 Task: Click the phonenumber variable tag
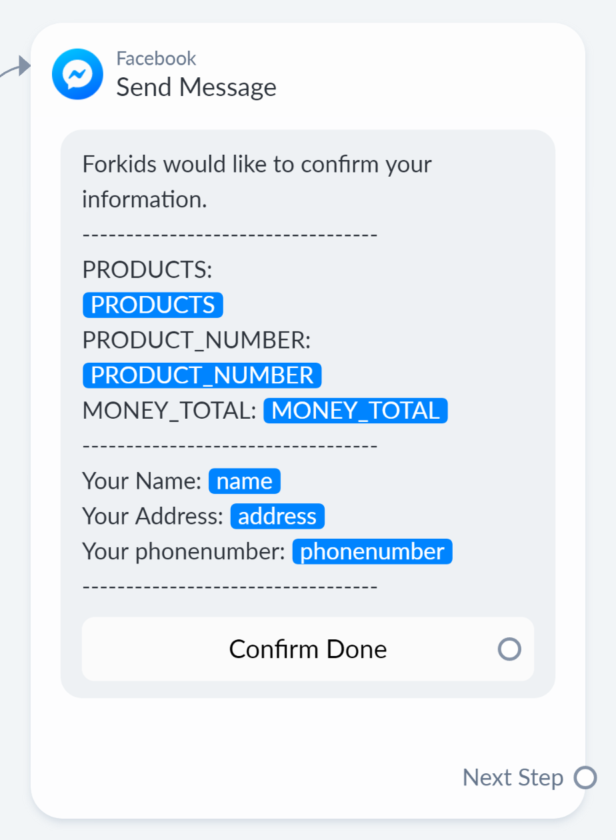click(x=372, y=551)
